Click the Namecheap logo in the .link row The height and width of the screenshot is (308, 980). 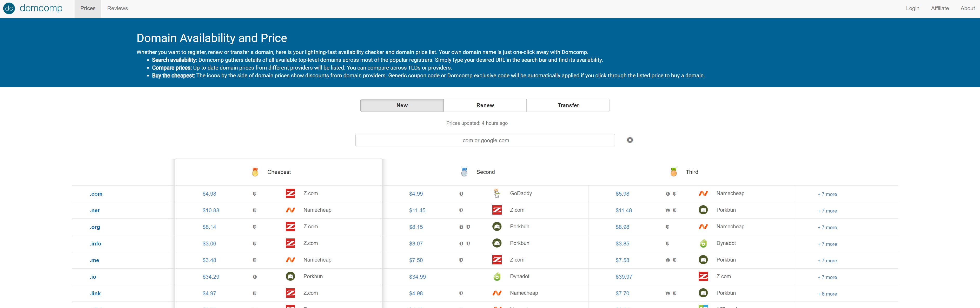[x=497, y=293]
